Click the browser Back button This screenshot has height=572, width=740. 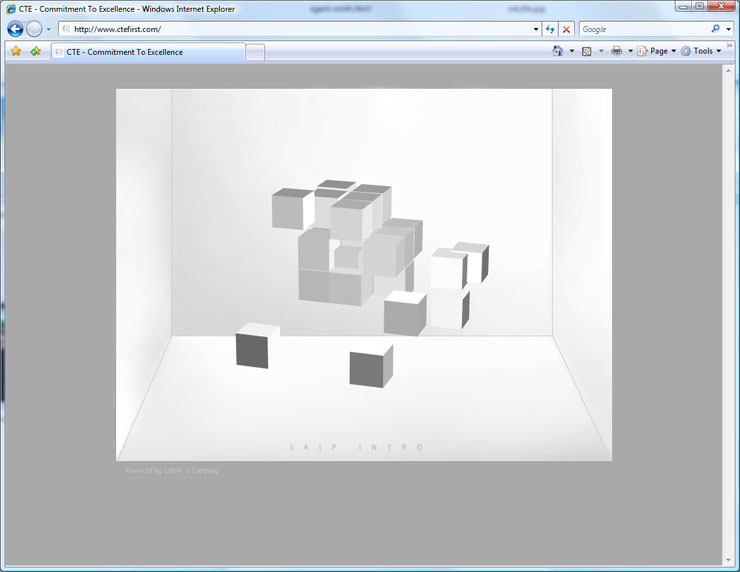[x=15, y=29]
